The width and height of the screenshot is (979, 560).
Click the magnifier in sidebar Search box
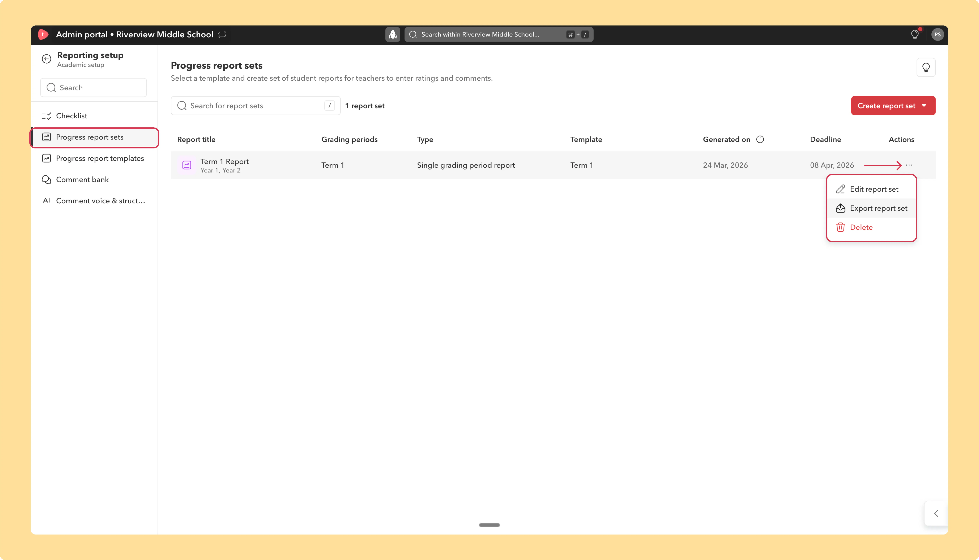[51, 88]
